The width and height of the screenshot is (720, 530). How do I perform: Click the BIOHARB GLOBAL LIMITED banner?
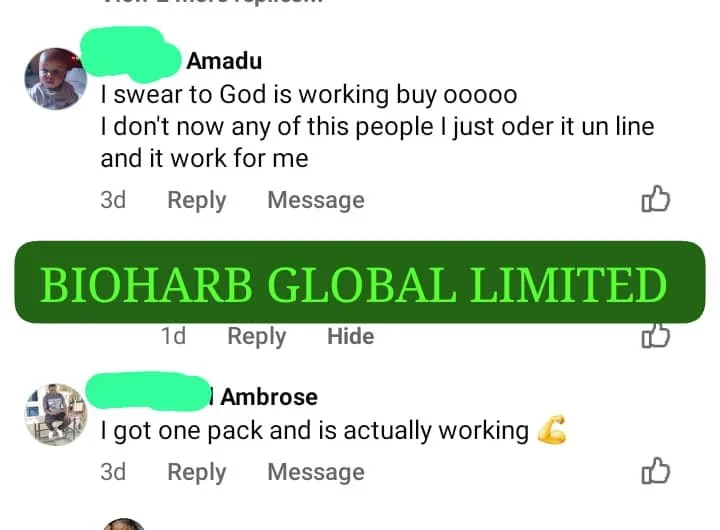(360, 282)
